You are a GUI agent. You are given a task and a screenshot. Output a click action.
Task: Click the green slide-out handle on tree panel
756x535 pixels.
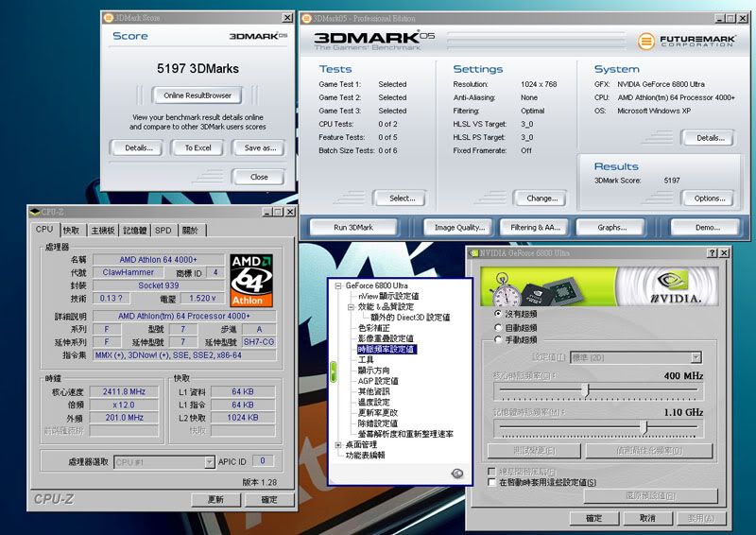(x=334, y=372)
